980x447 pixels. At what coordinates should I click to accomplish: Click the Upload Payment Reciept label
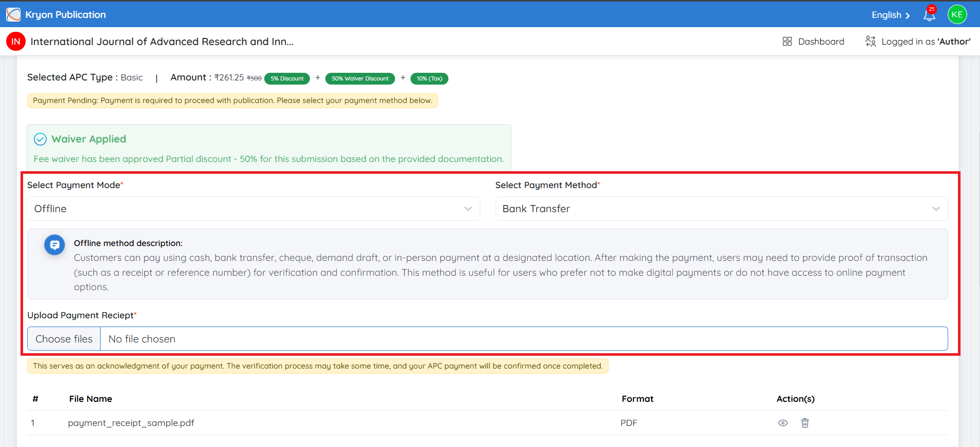82,315
